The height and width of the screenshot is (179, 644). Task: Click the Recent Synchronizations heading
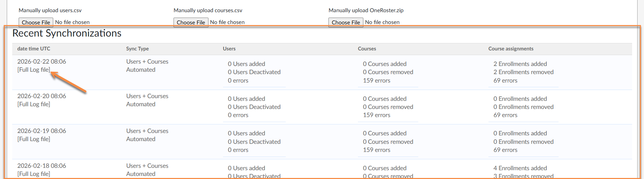point(67,33)
